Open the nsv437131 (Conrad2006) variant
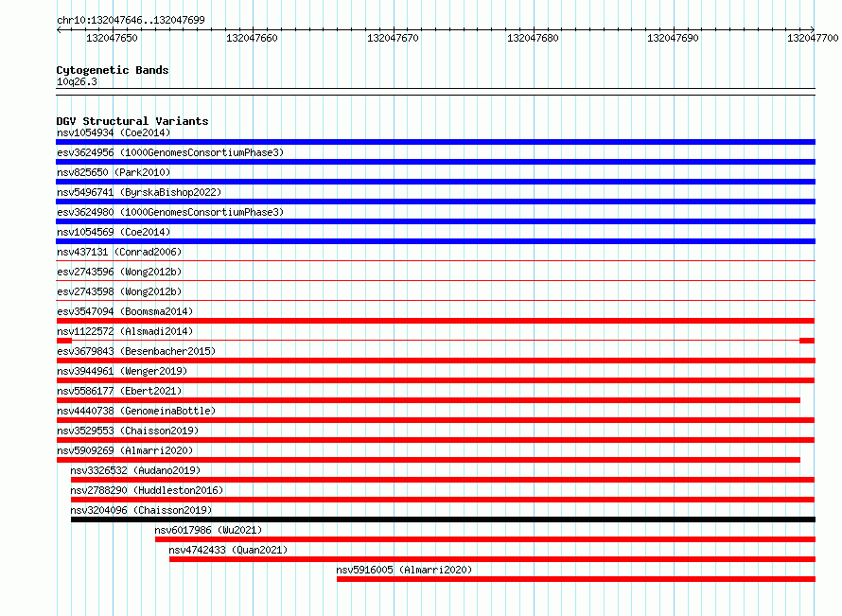Viewport: 842px width, 616px height. 119,252
